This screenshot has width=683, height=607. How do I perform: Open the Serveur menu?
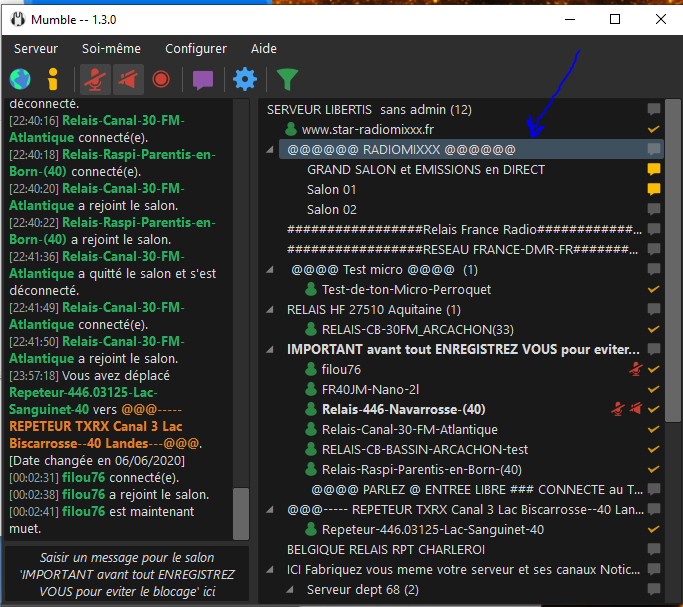coord(36,48)
